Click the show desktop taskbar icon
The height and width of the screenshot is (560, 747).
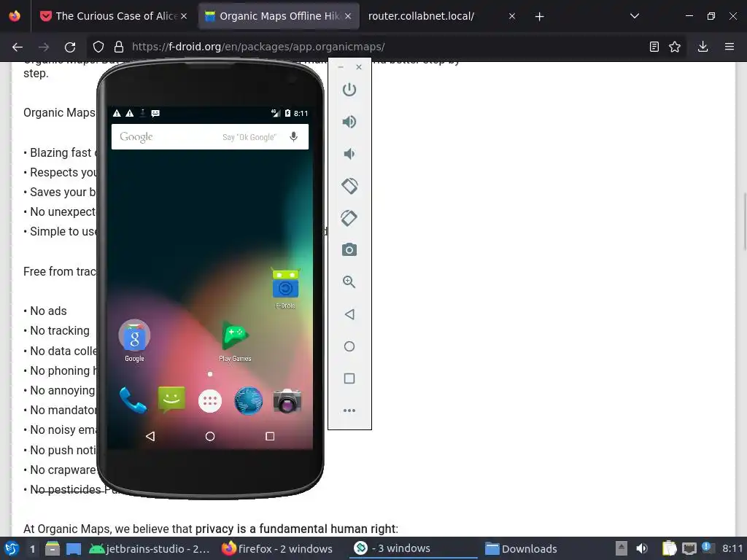click(x=74, y=549)
